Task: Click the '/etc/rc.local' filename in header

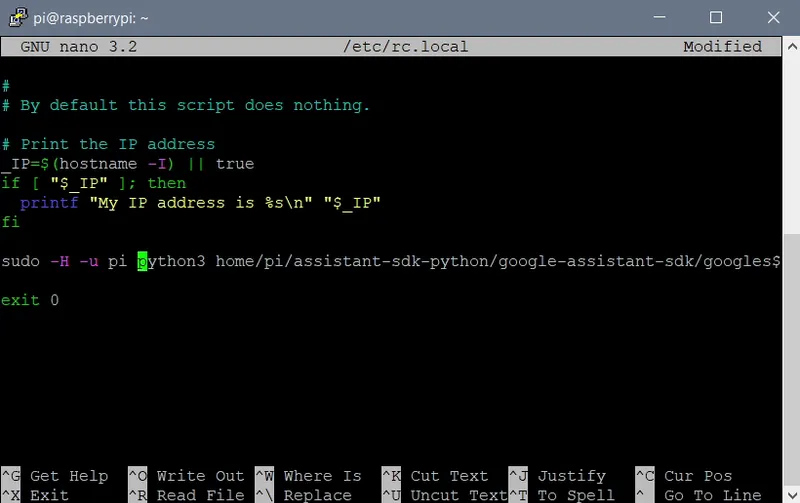Action: (x=406, y=46)
